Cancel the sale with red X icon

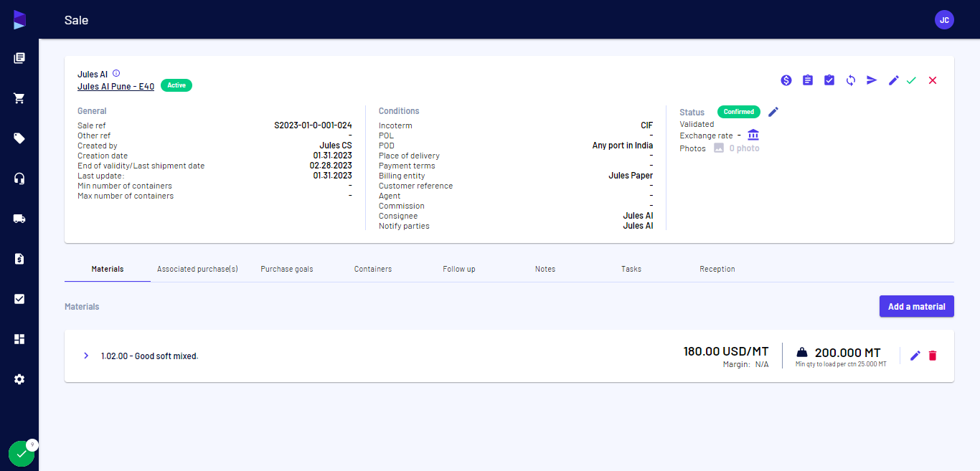[933, 80]
